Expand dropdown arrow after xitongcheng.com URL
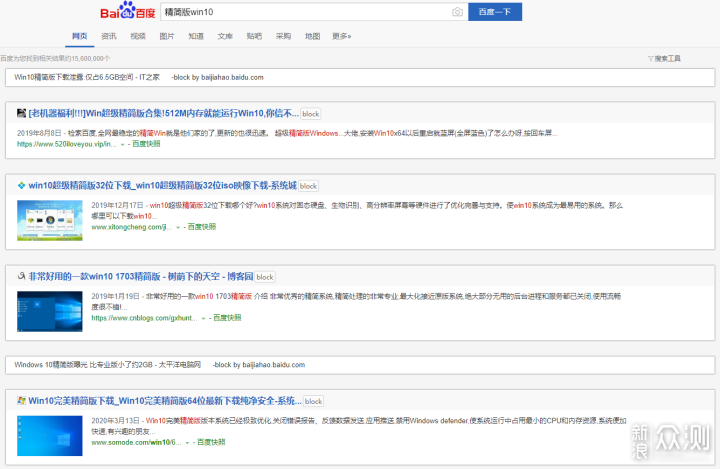 pos(178,227)
